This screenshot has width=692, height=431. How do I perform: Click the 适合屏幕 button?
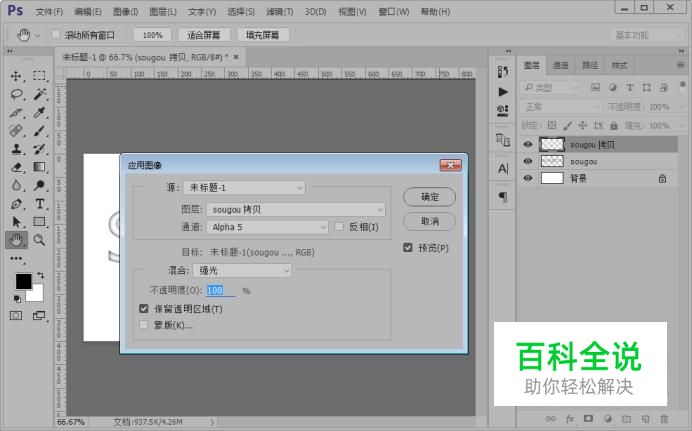(203, 35)
